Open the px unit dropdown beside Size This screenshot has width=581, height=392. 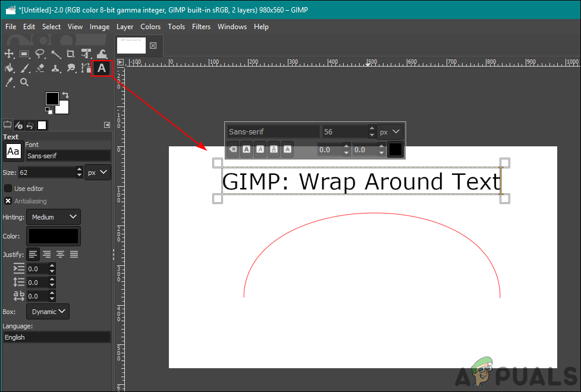(x=98, y=172)
